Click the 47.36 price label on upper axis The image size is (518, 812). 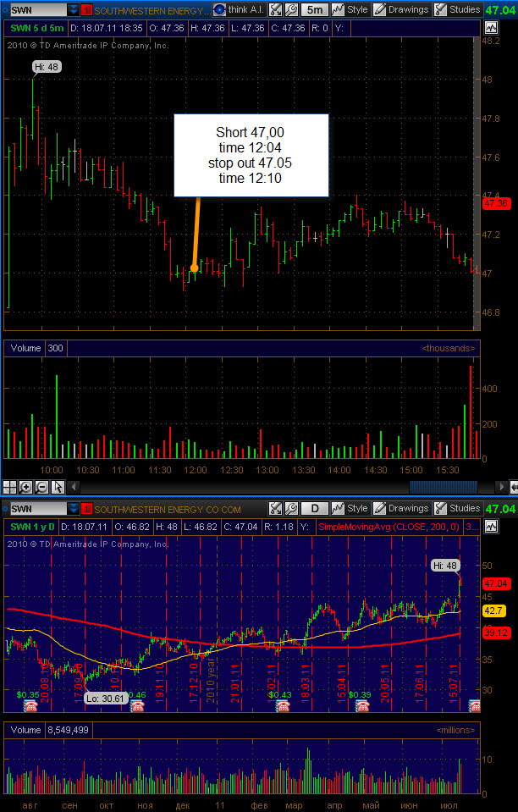496,203
